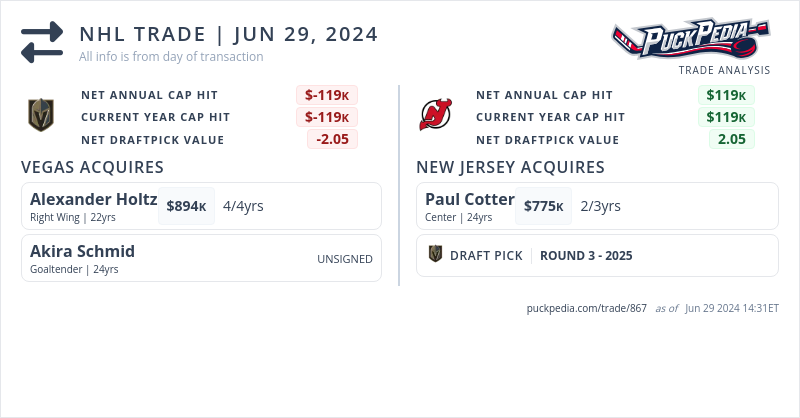Click the UNSIGNED status for Akira Schmid

[x=345, y=259]
